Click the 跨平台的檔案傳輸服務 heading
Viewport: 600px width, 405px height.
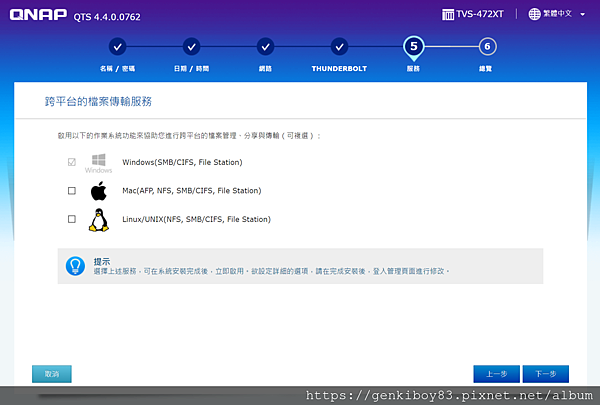(x=98, y=101)
